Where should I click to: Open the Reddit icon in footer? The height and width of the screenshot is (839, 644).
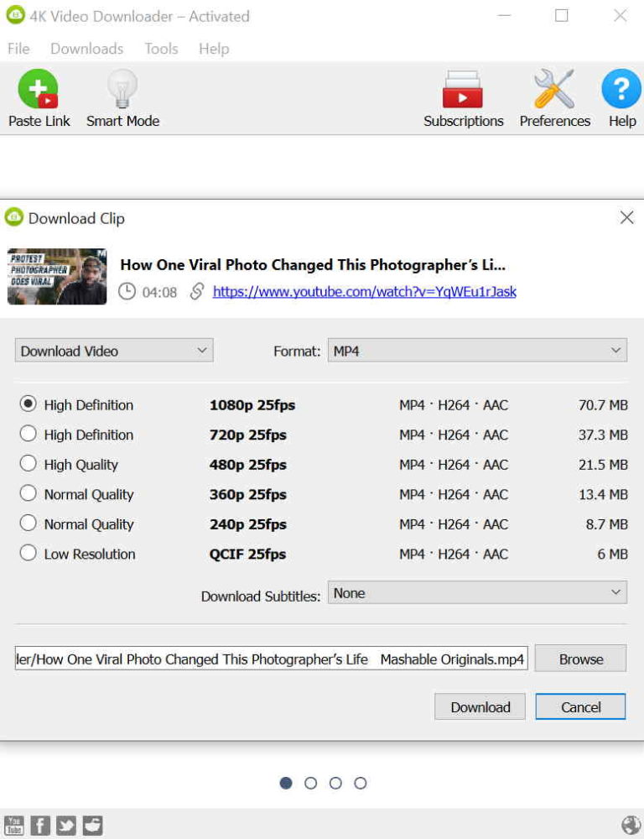point(92,825)
